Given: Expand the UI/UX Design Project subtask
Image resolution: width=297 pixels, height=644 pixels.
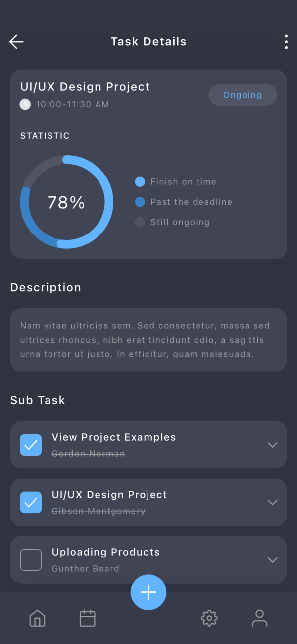Looking at the screenshot, I should pyautogui.click(x=273, y=502).
